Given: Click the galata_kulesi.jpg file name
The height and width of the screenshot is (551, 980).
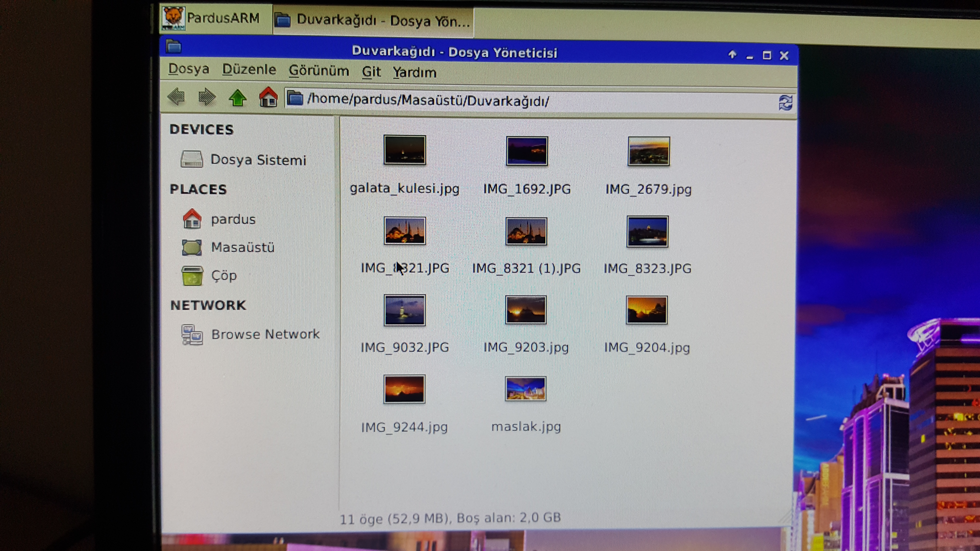Looking at the screenshot, I should click(405, 189).
